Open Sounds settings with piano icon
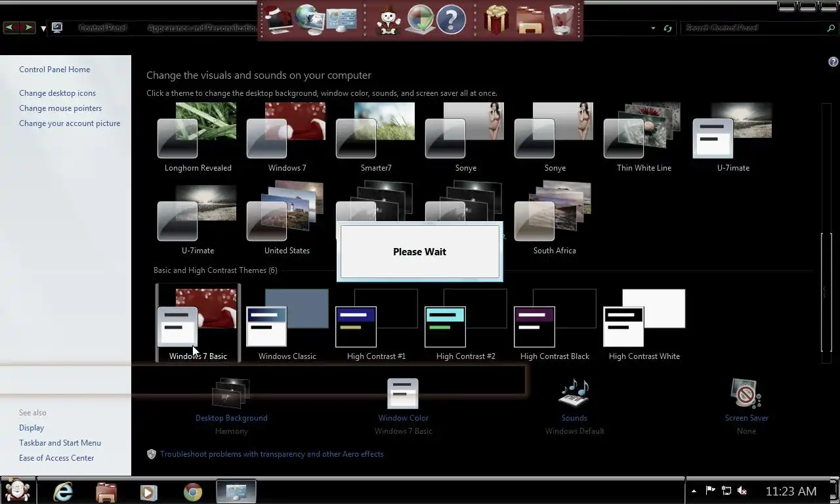 [x=574, y=394]
